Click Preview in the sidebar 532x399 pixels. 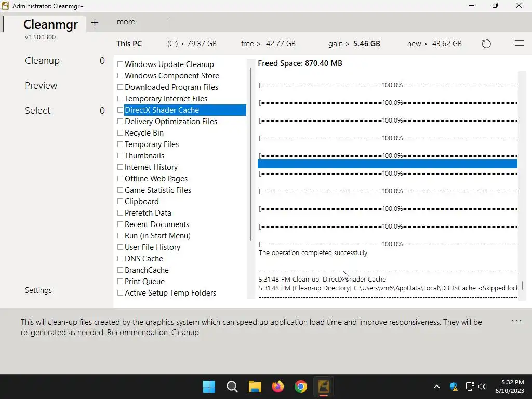(41, 86)
